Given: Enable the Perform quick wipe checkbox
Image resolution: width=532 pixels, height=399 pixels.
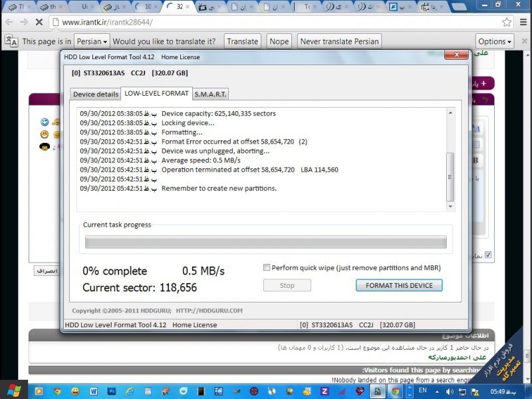Looking at the screenshot, I should (267, 267).
